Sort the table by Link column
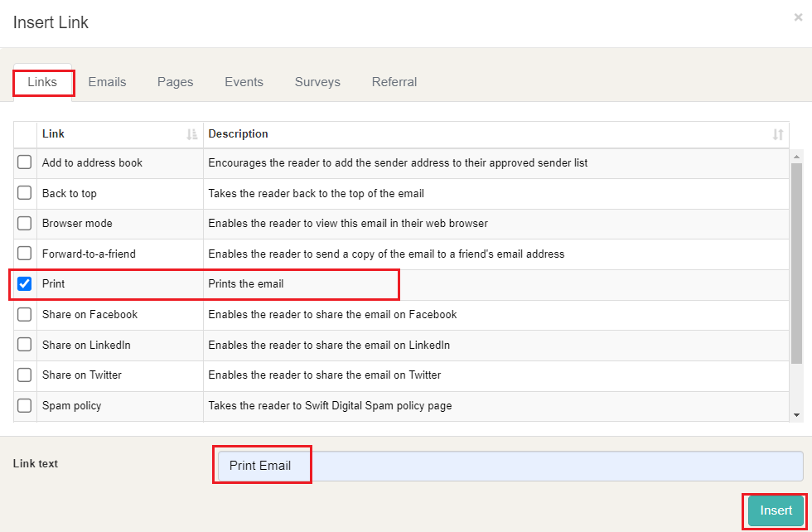The image size is (812, 532). pos(191,135)
